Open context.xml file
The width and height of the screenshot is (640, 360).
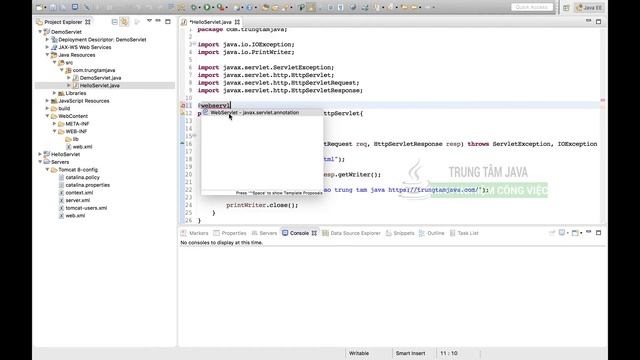pyautogui.click(x=79, y=193)
